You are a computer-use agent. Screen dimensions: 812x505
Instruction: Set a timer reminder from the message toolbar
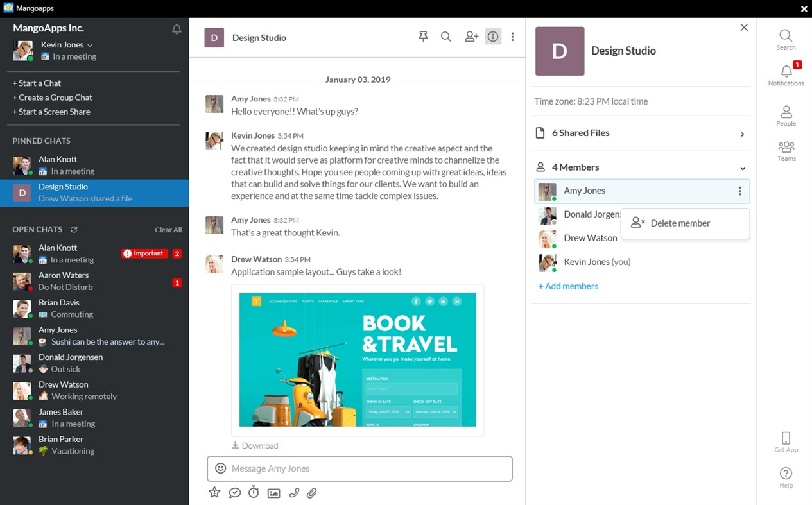coord(254,493)
